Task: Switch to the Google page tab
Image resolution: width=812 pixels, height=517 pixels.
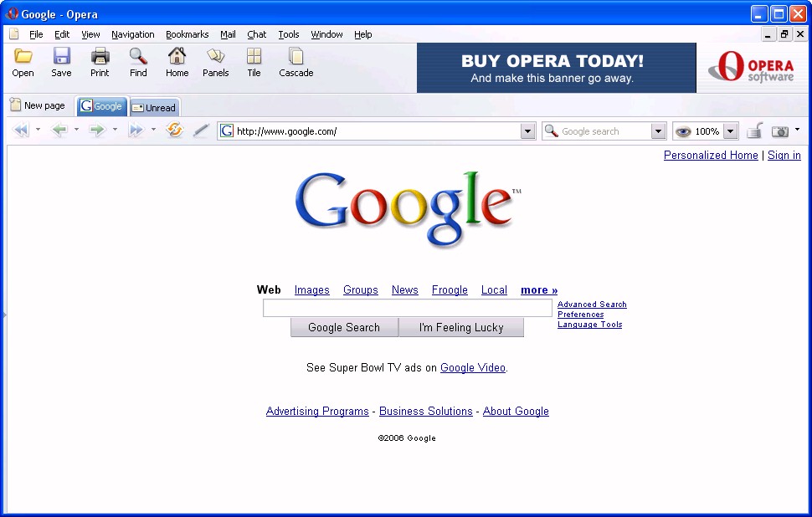Action: (x=102, y=106)
